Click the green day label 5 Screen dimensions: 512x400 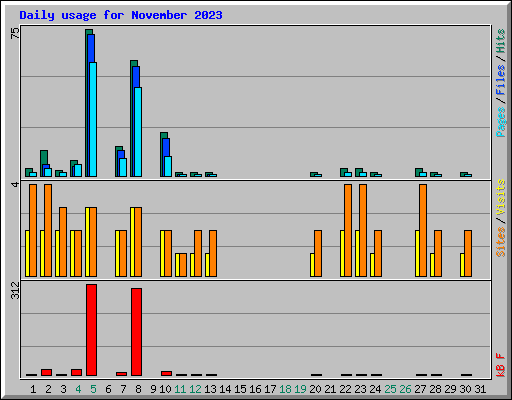click(x=93, y=389)
